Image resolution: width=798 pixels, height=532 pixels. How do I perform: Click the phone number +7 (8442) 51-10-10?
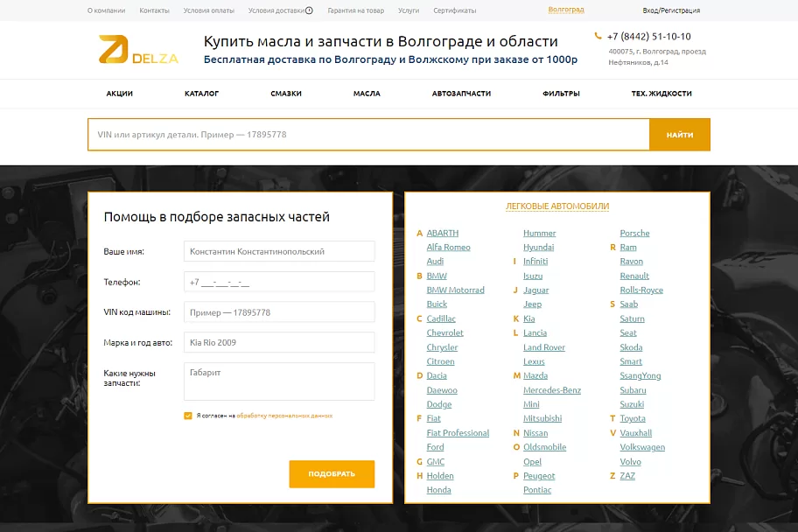pos(649,36)
